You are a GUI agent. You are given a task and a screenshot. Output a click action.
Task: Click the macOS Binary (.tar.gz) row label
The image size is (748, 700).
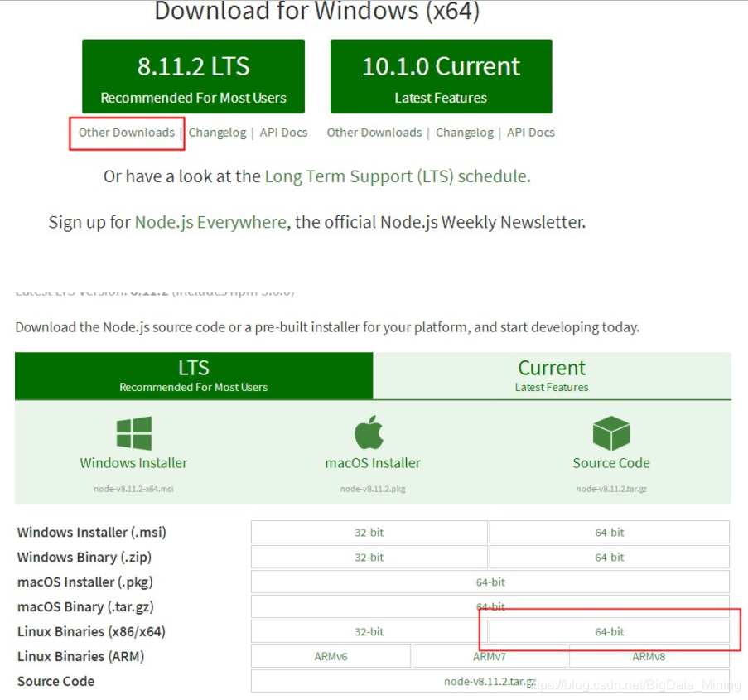tap(85, 606)
